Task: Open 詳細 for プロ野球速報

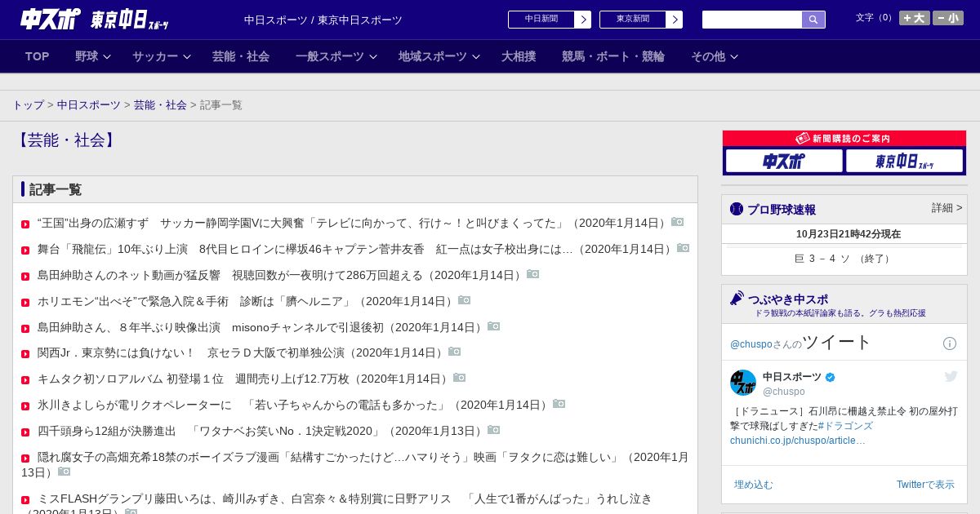Action: [x=947, y=208]
